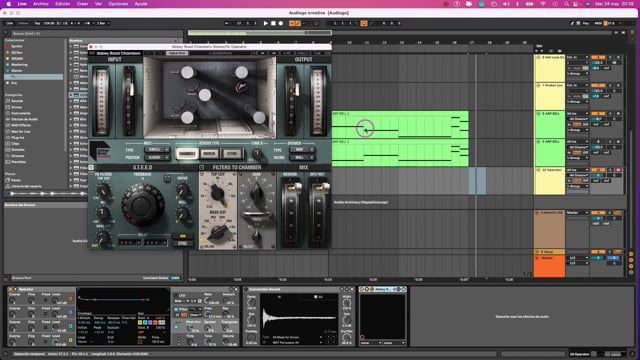This screenshot has height=360, width=640.
Task: Open the Master output dropdown on A Reverb track
Action: coord(578,213)
